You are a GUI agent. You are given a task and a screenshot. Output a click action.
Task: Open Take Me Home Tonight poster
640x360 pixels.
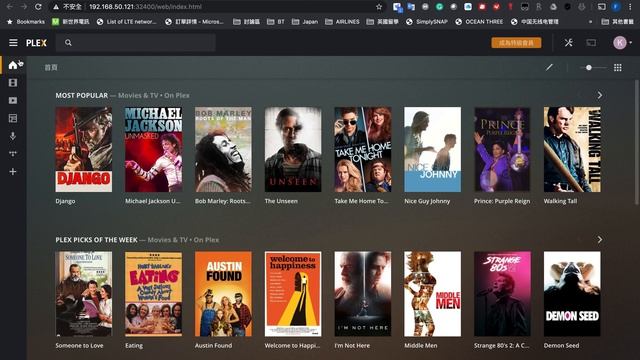(x=363, y=149)
